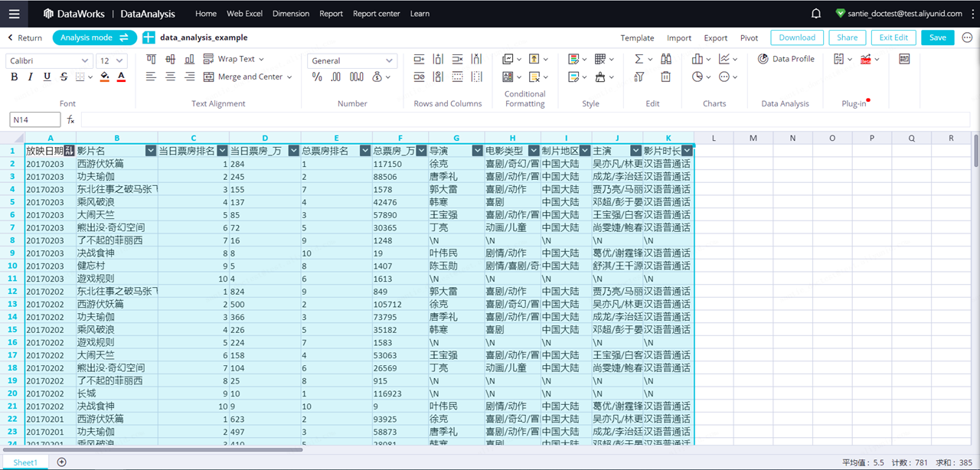The height and width of the screenshot is (470, 980).
Task: Insert a column icon
Action: pyautogui.click(x=438, y=59)
